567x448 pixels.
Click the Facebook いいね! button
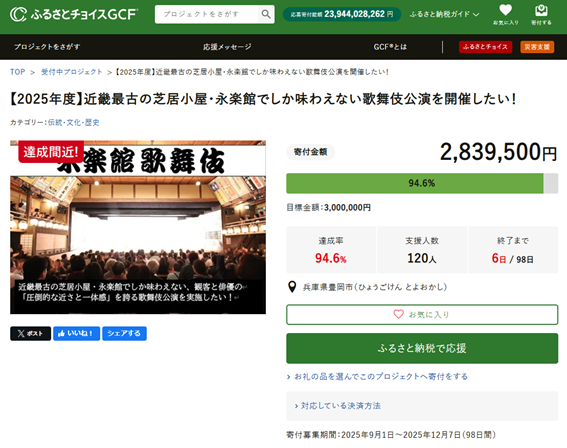(x=76, y=333)
